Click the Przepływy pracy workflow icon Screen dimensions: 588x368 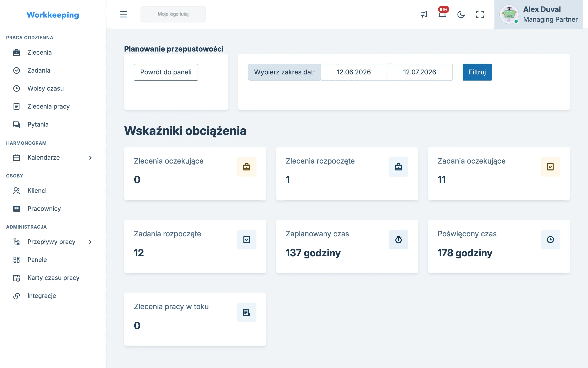pyautogui.click(x=17, y=242)
